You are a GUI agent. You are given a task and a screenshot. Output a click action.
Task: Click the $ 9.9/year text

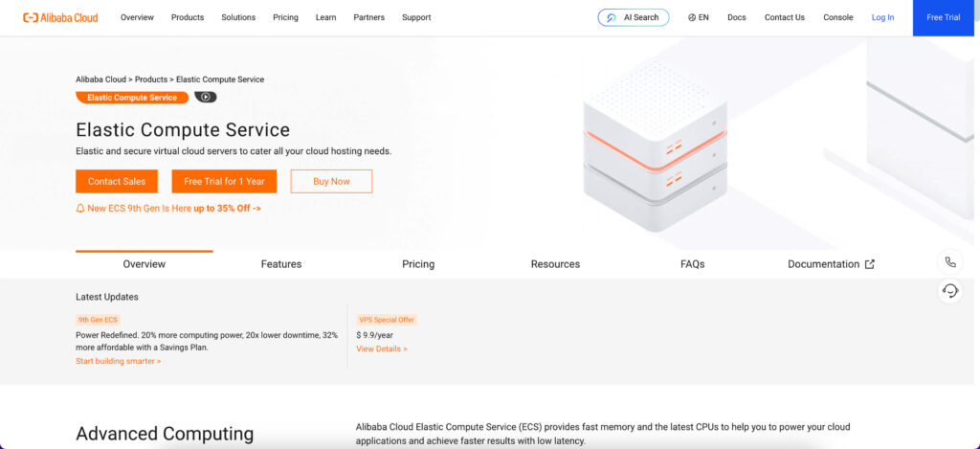point(375,335)
